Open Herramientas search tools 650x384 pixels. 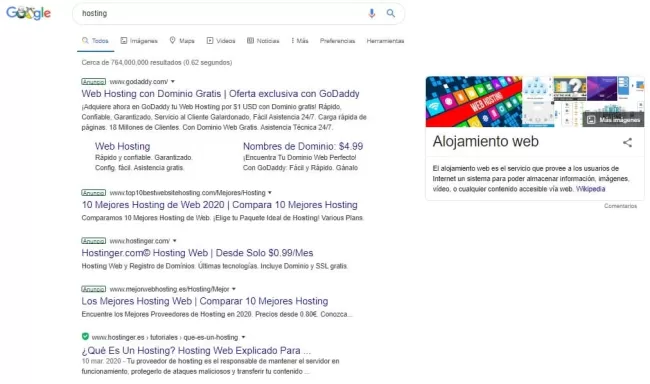(x=385, y=41)
